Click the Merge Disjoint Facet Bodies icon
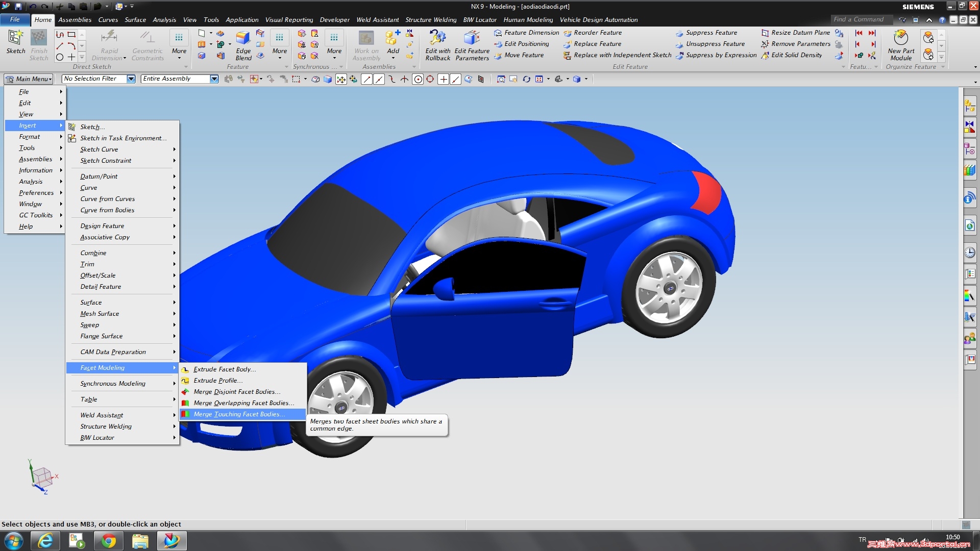 click(x=185, y=392)
